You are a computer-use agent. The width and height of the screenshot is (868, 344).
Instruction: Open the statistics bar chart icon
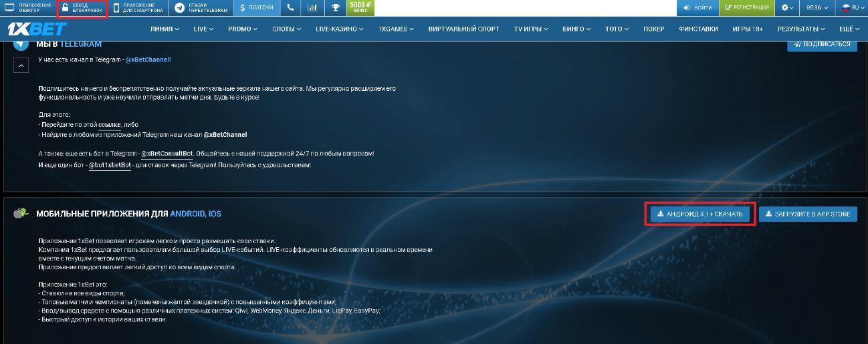(312, 8)
